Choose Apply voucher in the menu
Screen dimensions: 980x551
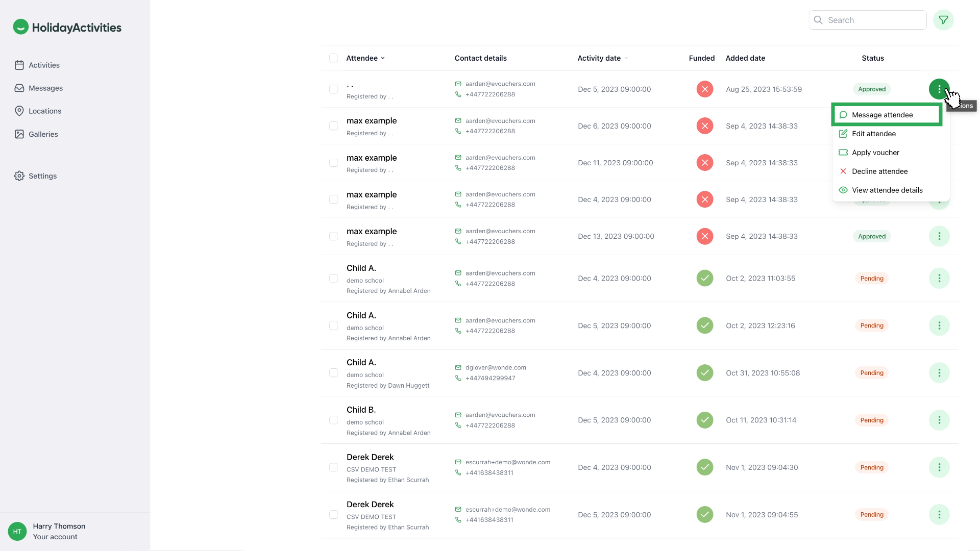click(875, 153)
